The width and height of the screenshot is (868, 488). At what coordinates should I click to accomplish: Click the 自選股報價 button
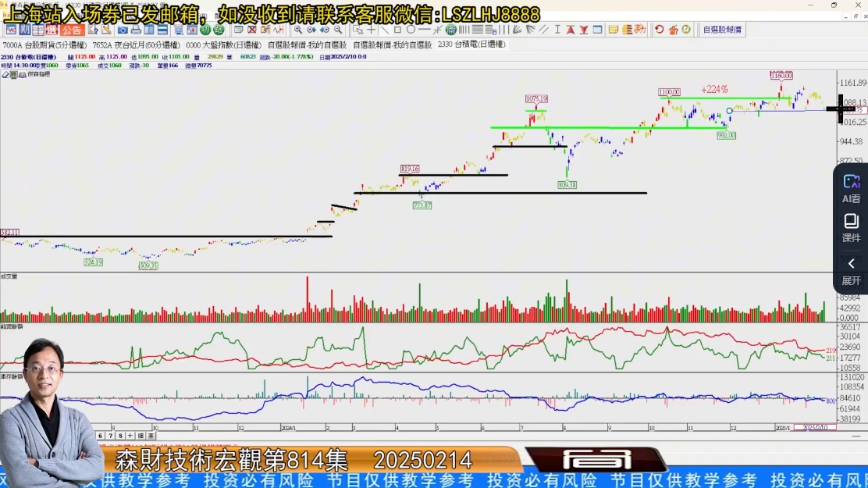point(722,30)
